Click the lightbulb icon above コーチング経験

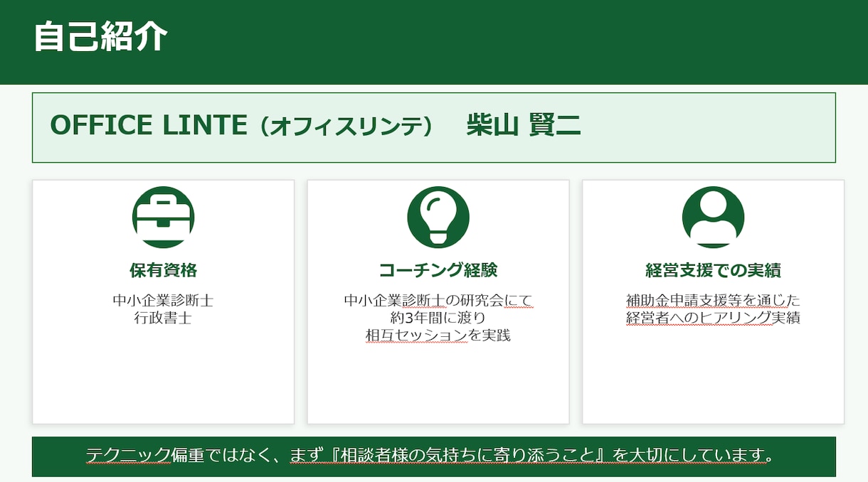coord(438,218)
